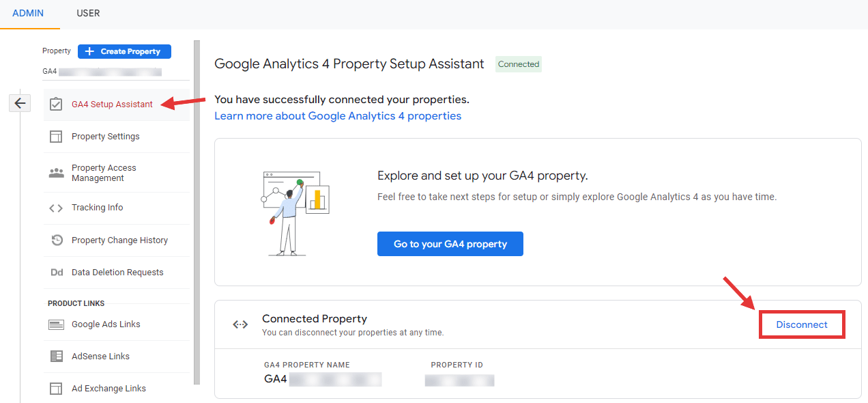Image resolution: width=868 pixels, height=403 pixels.
Task: Click the Property Access Management people icon
Action: point(56,173)
